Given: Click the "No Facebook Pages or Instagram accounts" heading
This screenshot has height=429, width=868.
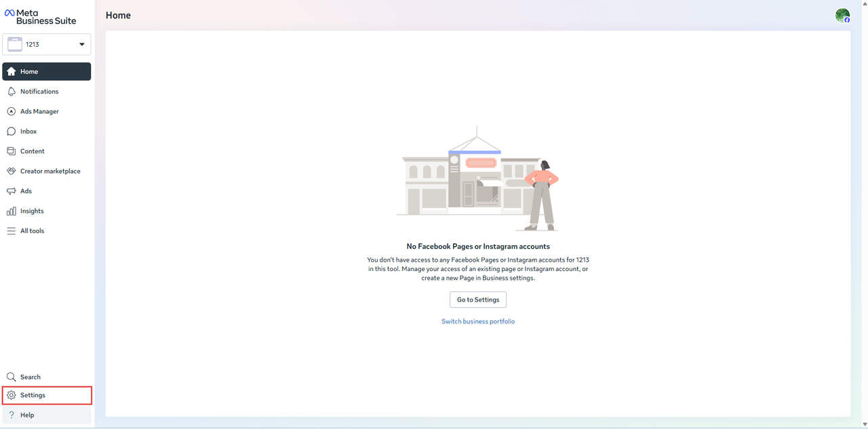Looking at the screenshot, I should pyautogui.click(x=478, y=247).
